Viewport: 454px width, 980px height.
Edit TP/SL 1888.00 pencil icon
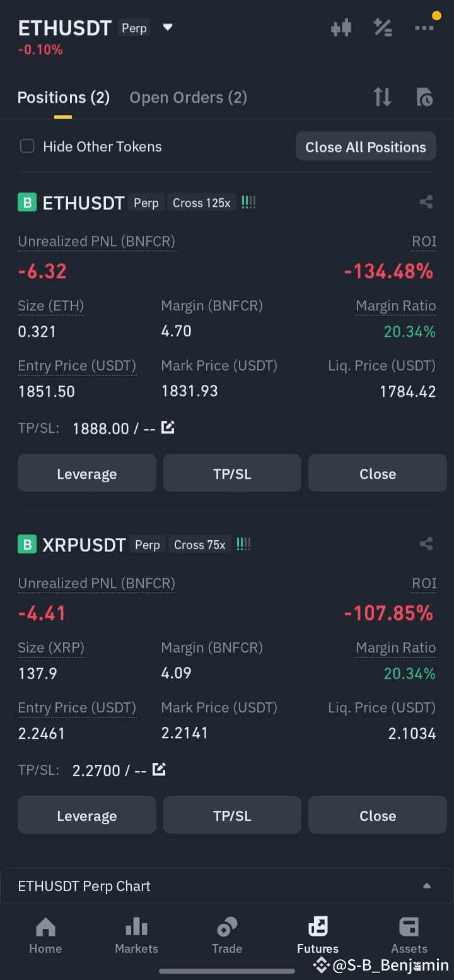(x=168, y=427)
